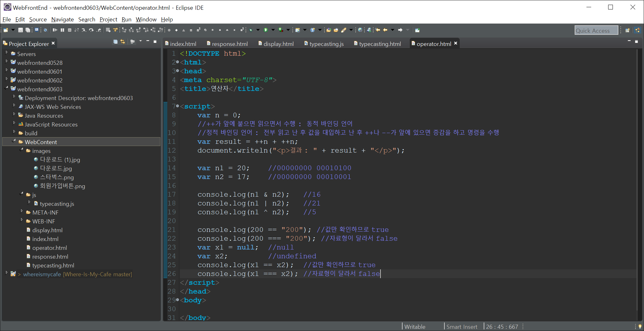Open Project Explorer View Menu triangle
The width and height of the screenshot is (644, 331).
click(141, 41)
